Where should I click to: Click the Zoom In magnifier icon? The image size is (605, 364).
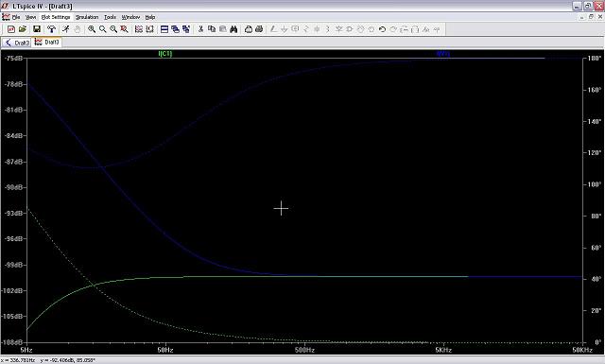[x=92, y=29]
